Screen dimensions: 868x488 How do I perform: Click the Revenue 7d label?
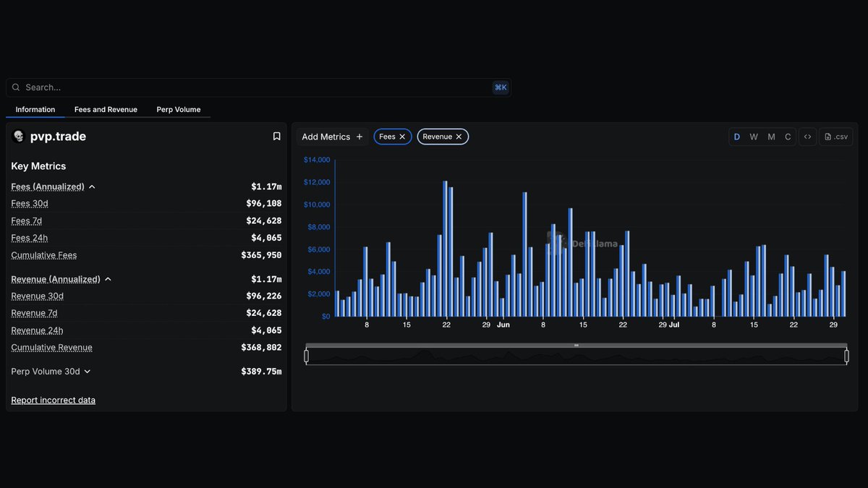click(x=34, y=314)
